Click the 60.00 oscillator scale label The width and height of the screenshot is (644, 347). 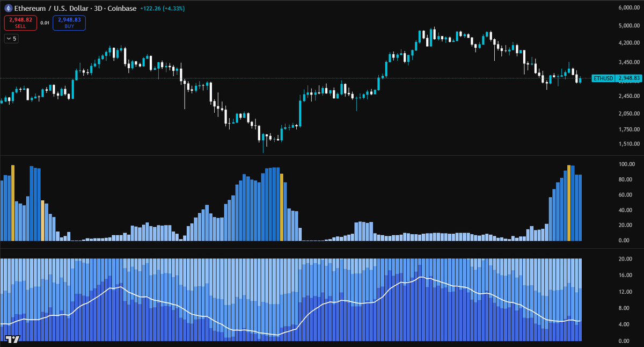coord(626,195)
